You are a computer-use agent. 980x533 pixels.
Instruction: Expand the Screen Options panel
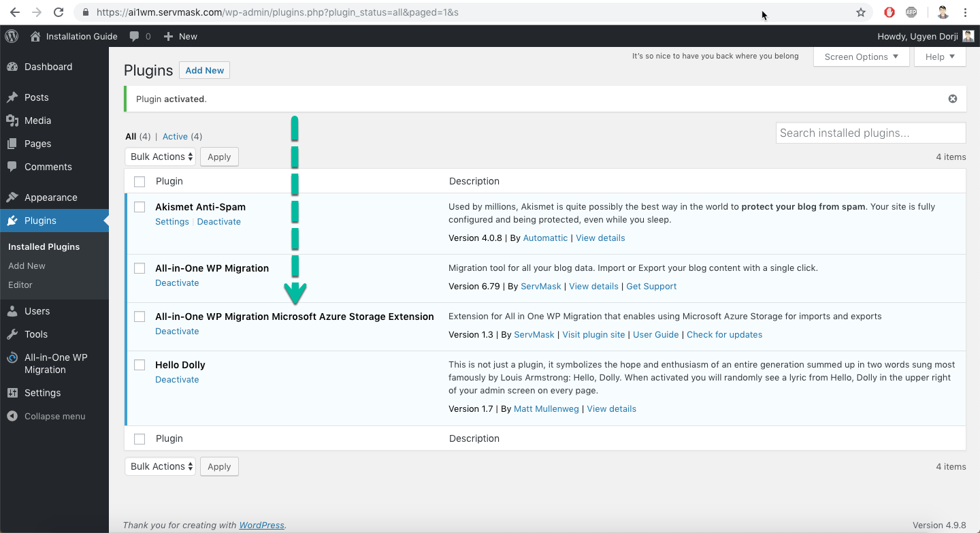pyautogui.click(x=861, y=56)
